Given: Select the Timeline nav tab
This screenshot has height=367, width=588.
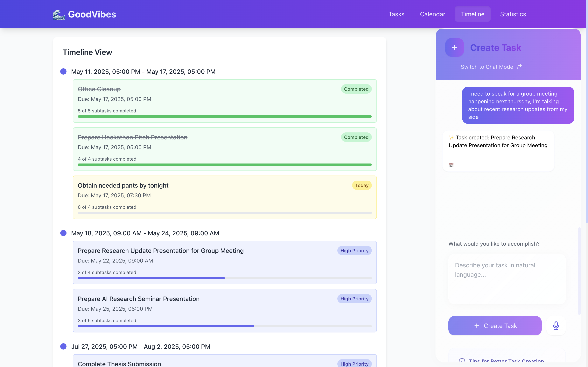Looking at the screenshot, I should (x=472, y=14).
